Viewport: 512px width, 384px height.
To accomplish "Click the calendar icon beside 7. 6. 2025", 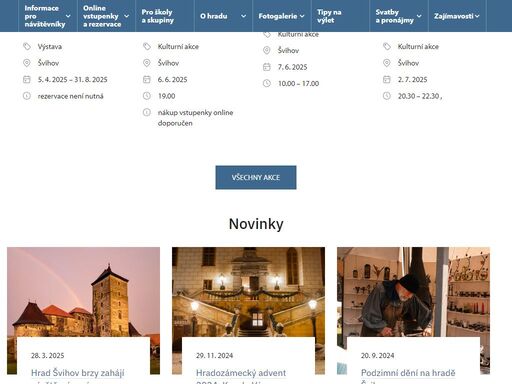I will tap(267, 67).
